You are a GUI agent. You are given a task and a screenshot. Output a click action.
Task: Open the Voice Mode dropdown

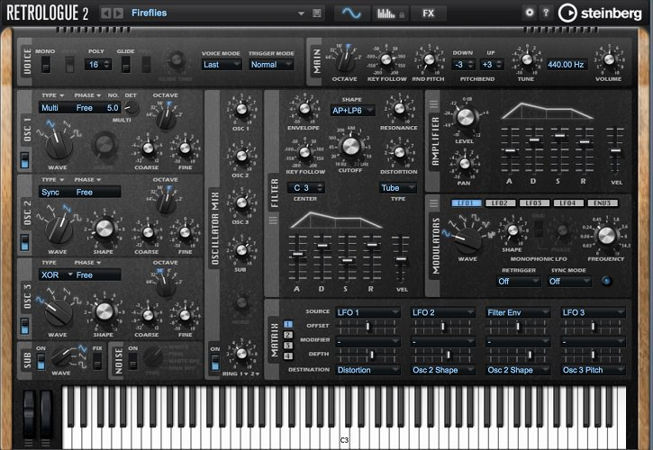click(221, 64)
